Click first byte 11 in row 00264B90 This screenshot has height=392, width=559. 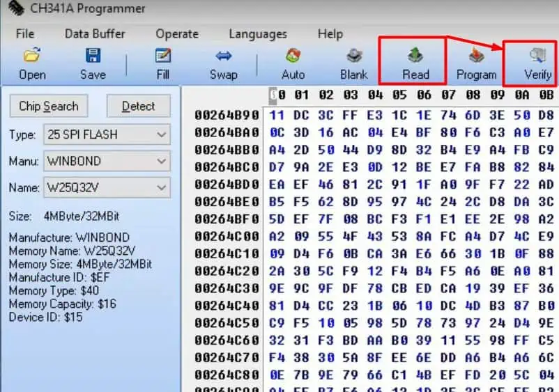coord(277,116)
